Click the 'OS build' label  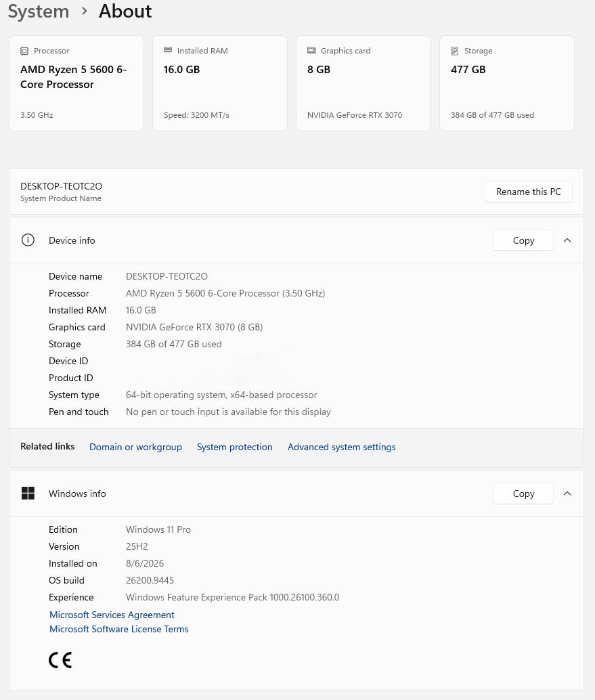[x=66, y=580]
